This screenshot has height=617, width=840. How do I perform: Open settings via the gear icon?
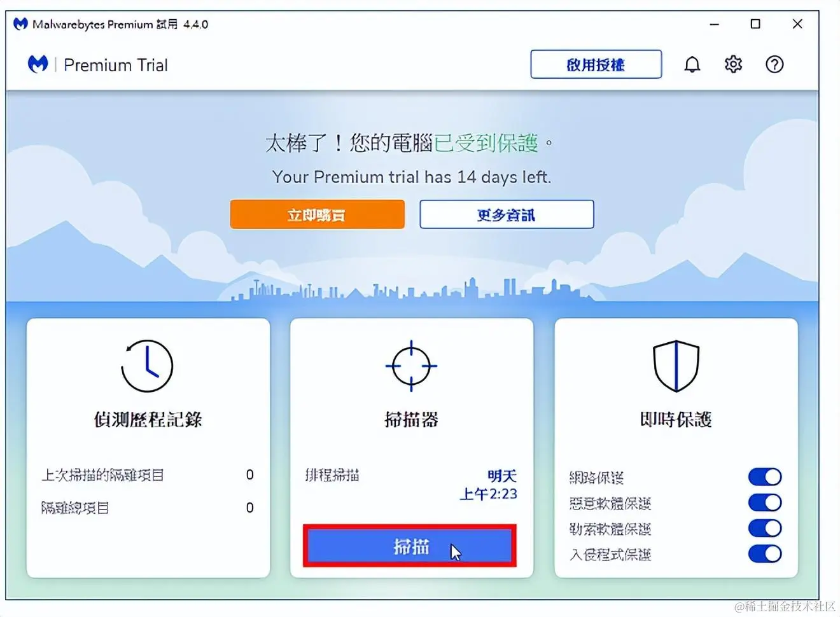[733, 64]
